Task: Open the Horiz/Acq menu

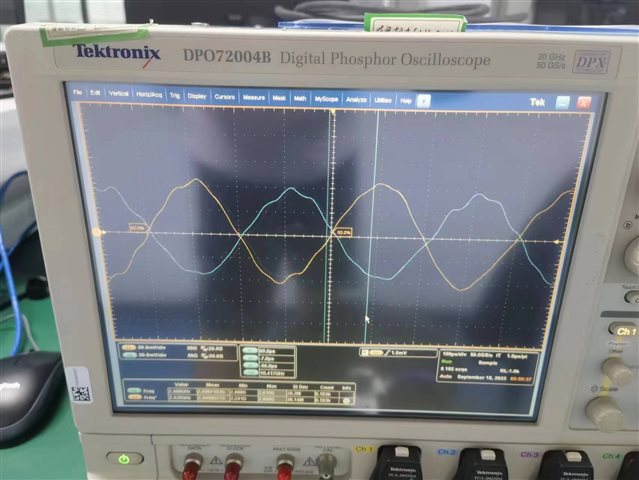Action: [149, 95]
